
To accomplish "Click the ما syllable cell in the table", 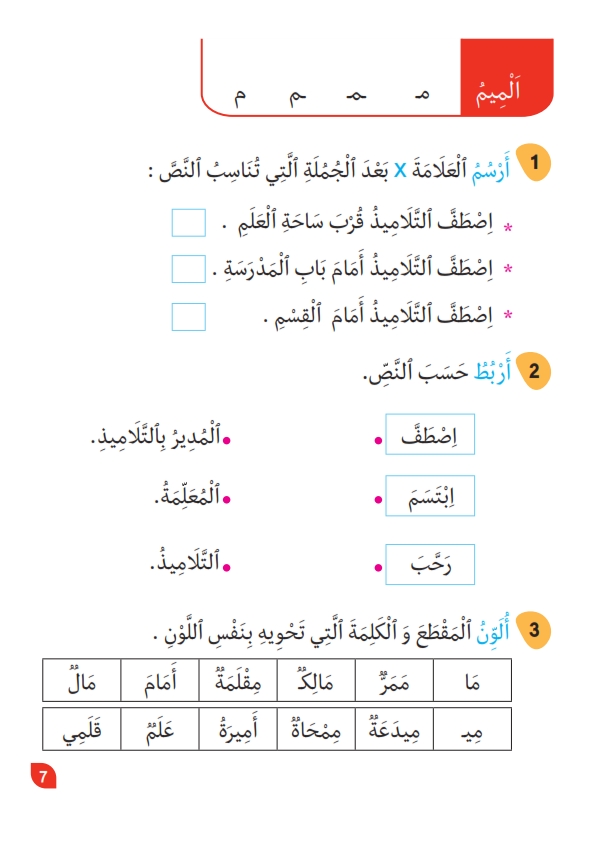I will (x=472, y=680).
